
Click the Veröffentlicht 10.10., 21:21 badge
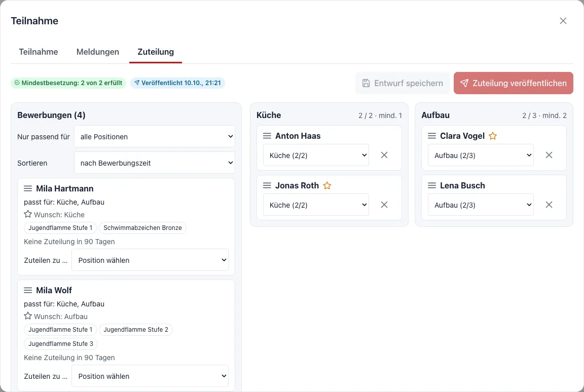pos(177,83)
